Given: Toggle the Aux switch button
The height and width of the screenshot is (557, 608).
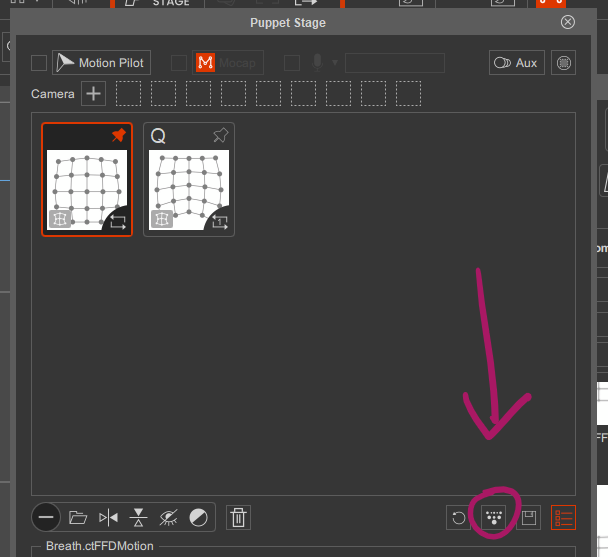Looking at the screenshot, I should tap(516, 63).
